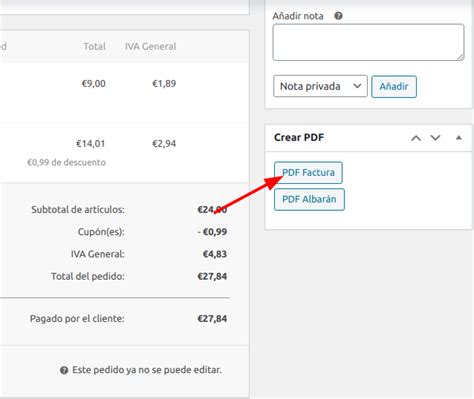Viewport: 474px width, 399px height.
Task: Click the Subtotal de artículos label
Action: [78, 210]
